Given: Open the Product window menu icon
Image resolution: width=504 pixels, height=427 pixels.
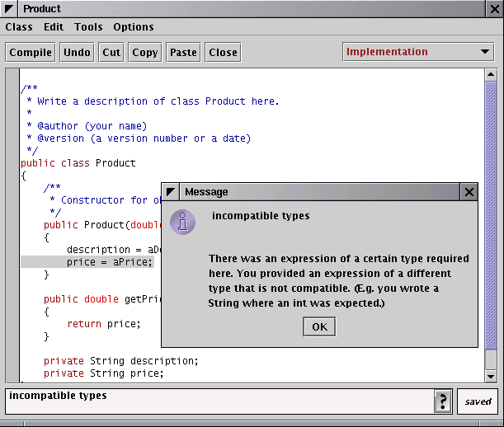Looking at the screenshot, I should (x=9, y=9).
